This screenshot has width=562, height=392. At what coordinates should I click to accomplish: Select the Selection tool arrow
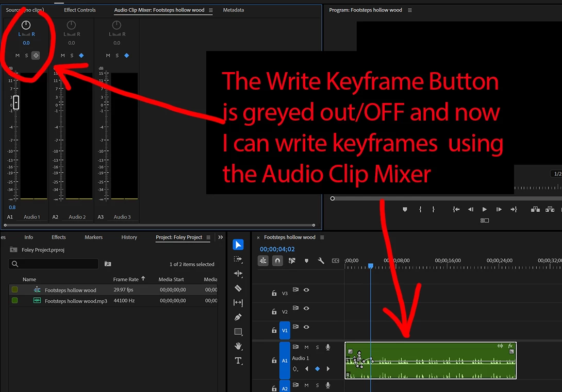click(x=238, y=245)
